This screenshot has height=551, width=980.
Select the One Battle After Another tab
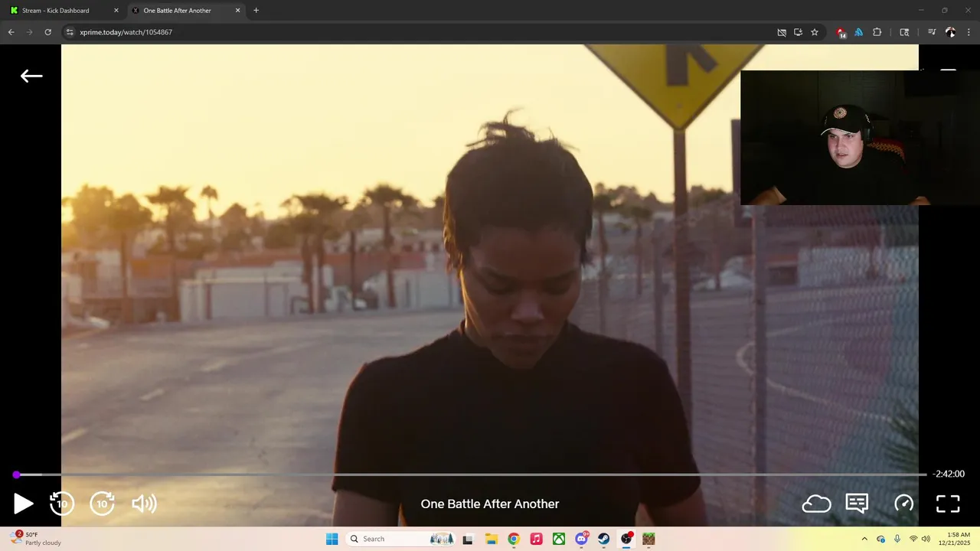[186, 11]
